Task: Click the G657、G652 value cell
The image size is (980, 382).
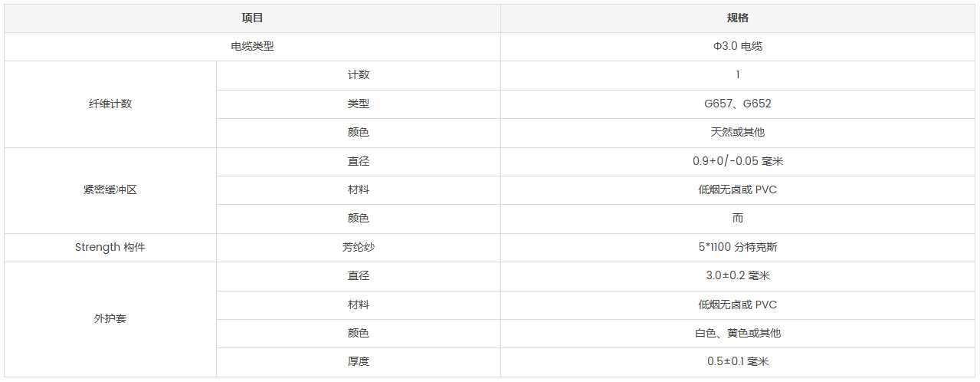Action: pos(737,104)
